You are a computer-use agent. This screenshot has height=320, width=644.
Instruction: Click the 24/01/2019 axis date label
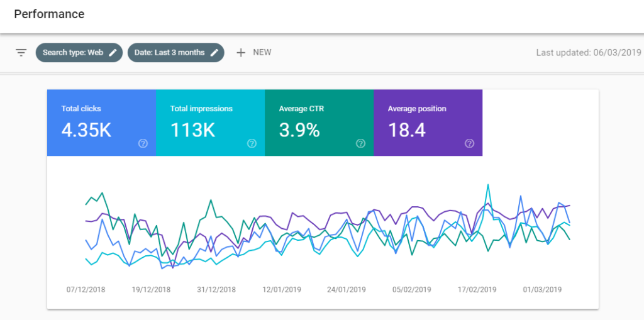347,290
